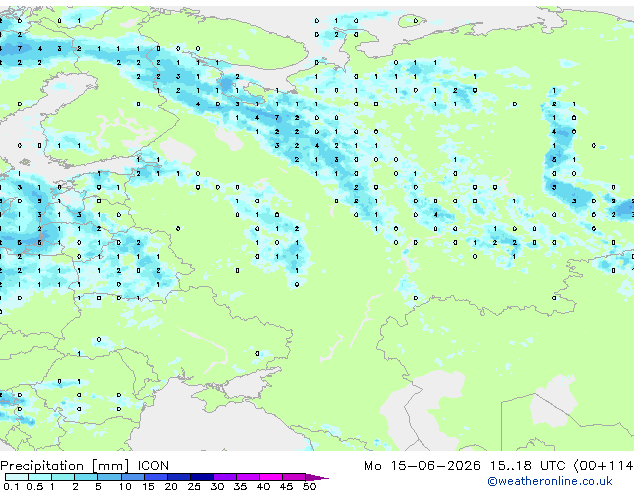634x490 pixels.
Task: Pick the 15–20 mm legend color swatch
Action: [x=155, y=477]
